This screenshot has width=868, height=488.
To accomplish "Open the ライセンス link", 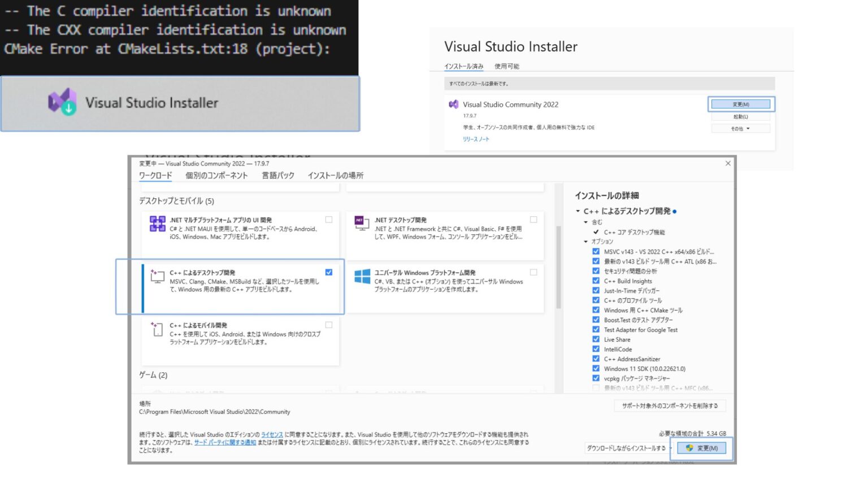I will tap(272, 434).
